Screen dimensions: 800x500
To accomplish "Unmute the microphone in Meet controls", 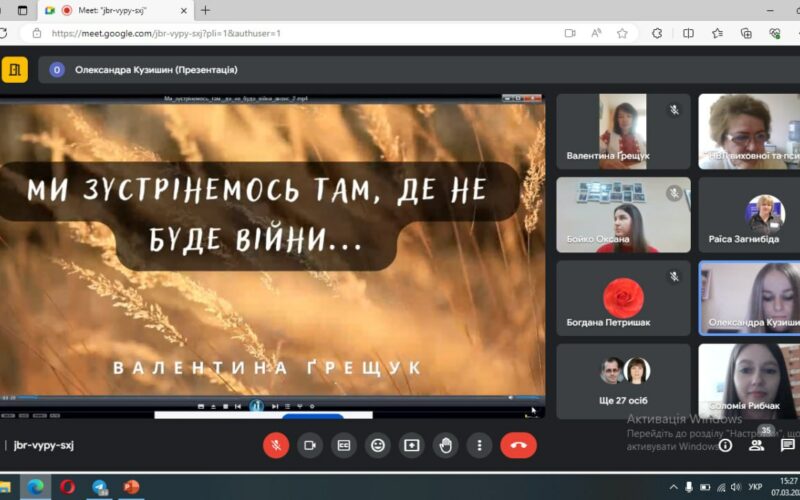I will click(276, 445).
